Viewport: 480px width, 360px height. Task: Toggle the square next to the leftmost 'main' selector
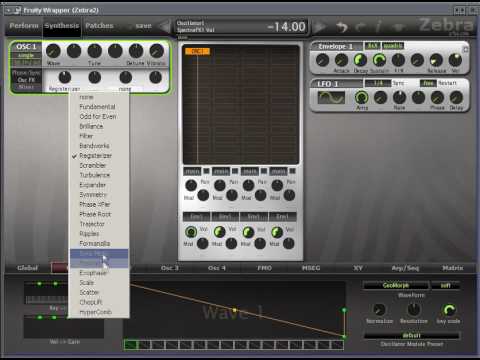coord(207,171)
